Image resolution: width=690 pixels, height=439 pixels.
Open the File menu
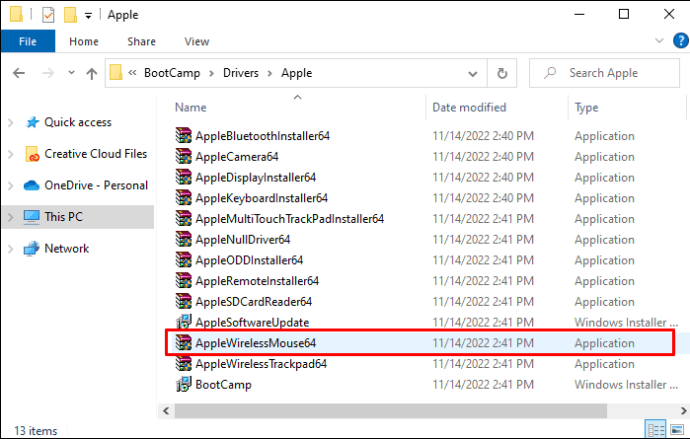point(28,41)
